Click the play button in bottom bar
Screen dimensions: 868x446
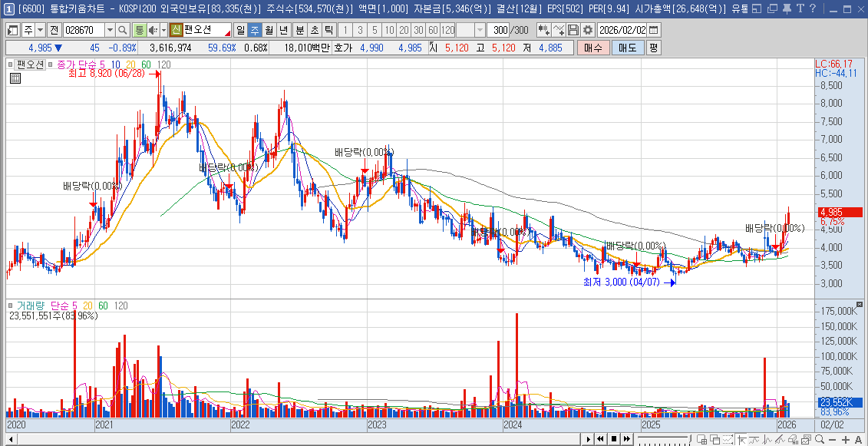[589, 439]
